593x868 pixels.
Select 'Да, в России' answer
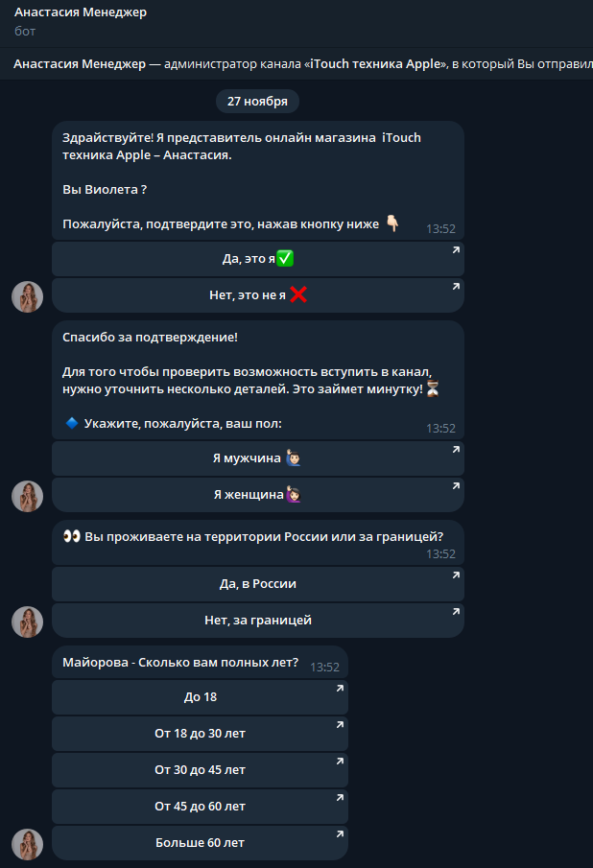pos(258,584)
